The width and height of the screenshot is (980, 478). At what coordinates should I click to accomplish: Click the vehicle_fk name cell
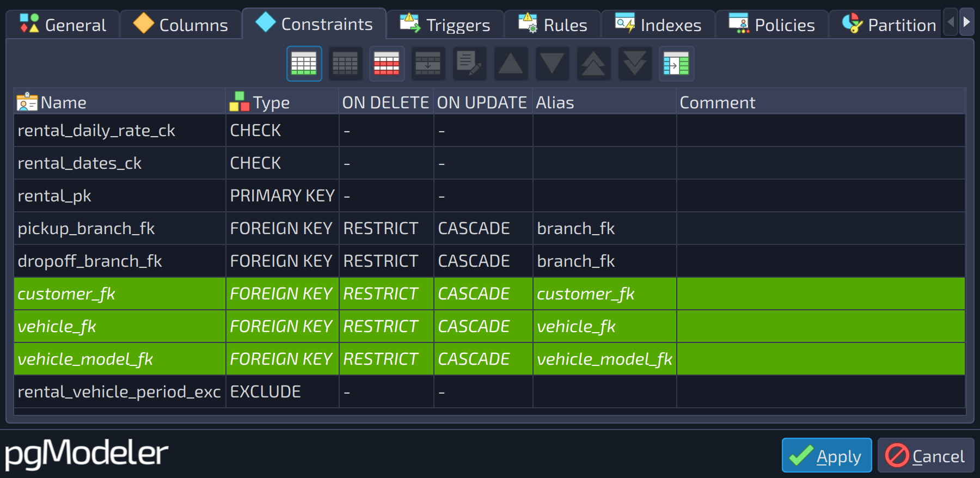(x=120, y=327)
